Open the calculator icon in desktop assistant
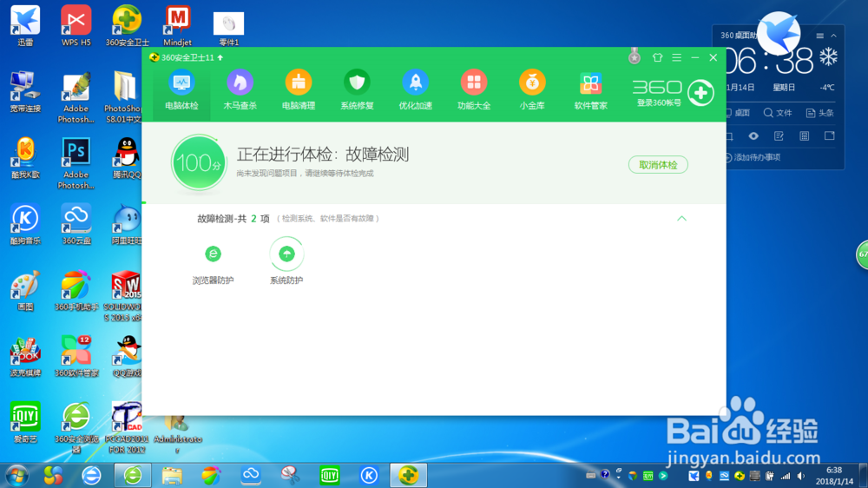 pos(805,136)
